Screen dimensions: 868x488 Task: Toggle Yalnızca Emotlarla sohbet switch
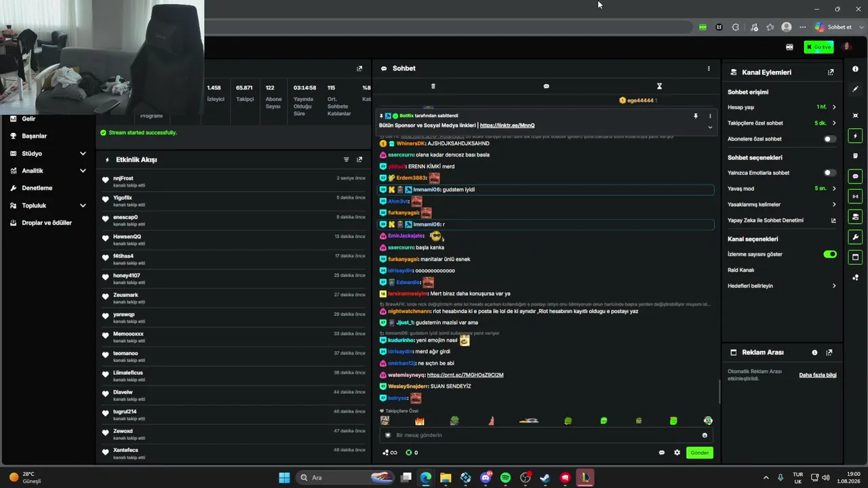[x=829, y=173]
